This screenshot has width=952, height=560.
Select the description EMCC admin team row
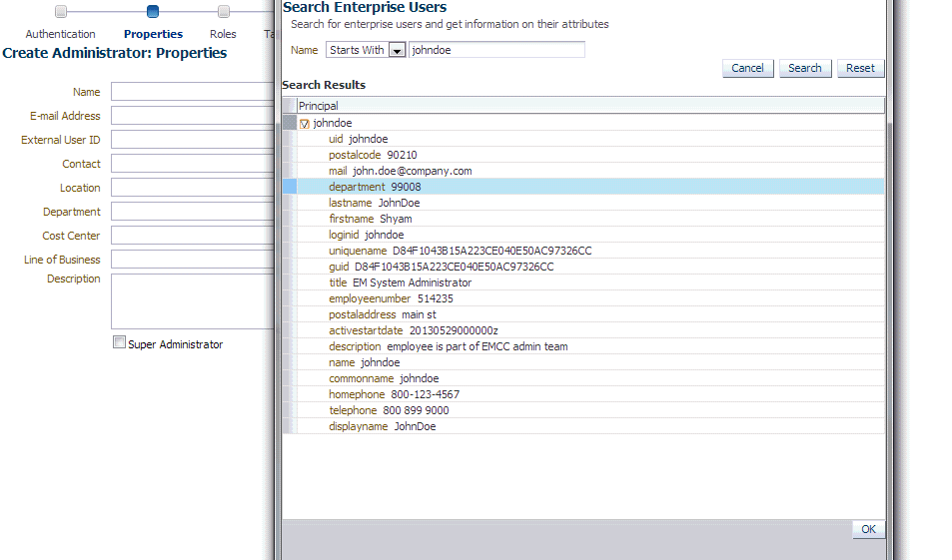point(590,346)
